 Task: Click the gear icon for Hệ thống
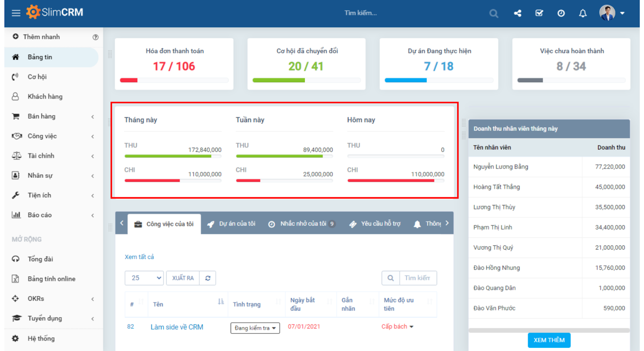coord(15,339)
